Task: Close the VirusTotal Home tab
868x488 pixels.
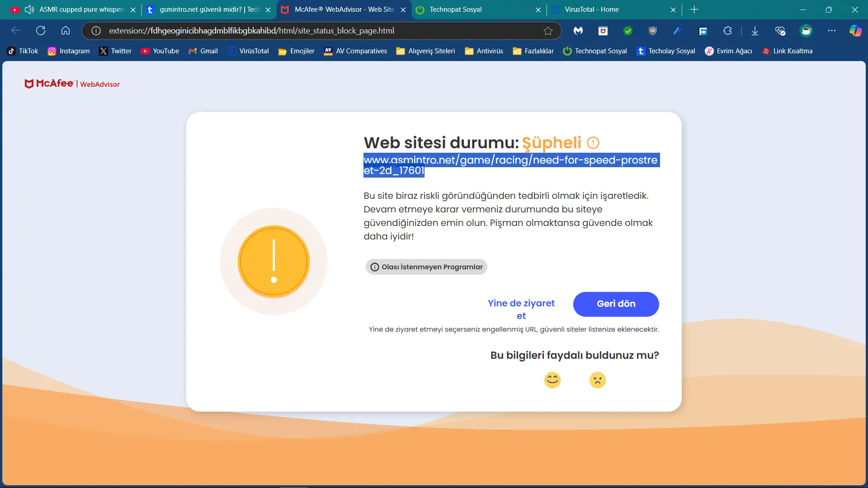Action: (x=673, y=9)
